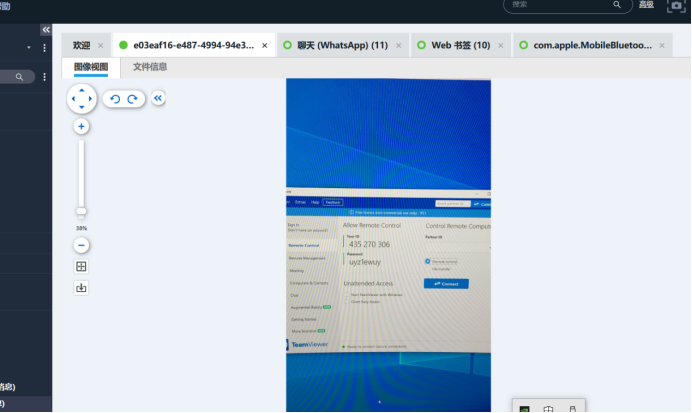The width and height of the screenshot is (692, 413).
Task: Open the sidebar dropdown arrow
Action: pos(29,48)
